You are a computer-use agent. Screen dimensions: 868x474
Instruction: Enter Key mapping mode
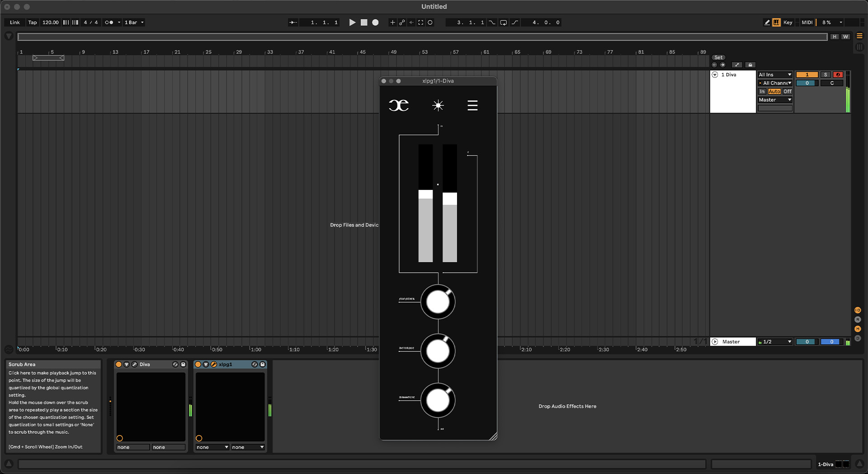[788, 22]
